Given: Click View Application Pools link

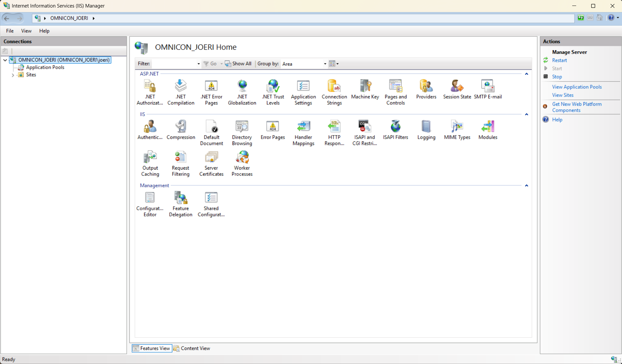Looking at the screenshot, I should [x=576, y=87].
